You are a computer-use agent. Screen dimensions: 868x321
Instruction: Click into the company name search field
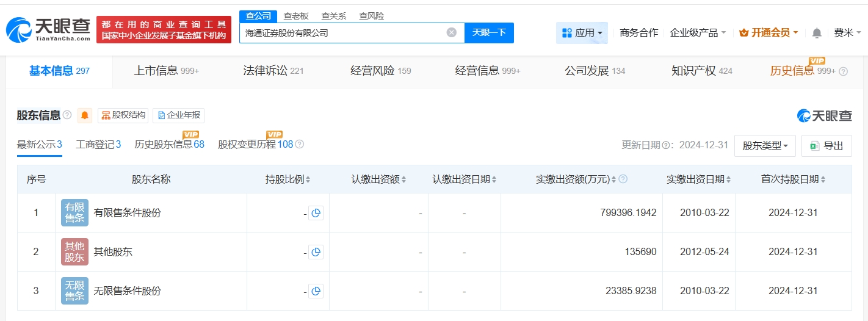342,33
